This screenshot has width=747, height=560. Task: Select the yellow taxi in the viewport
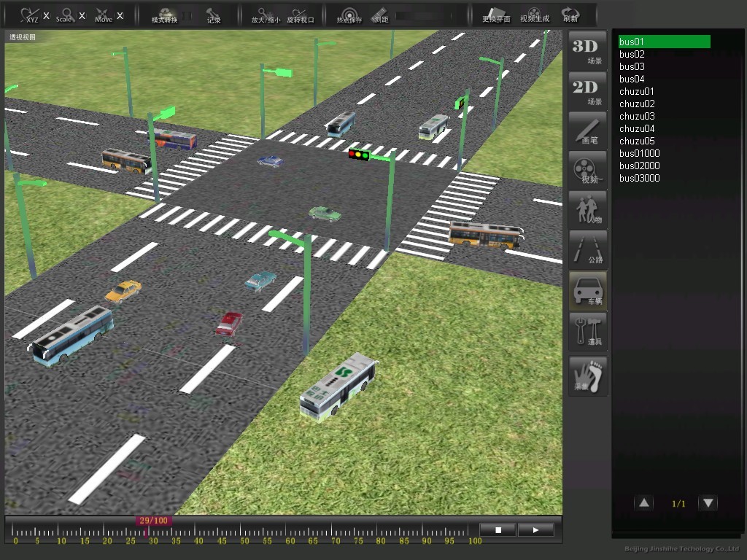tap(123, 292)
